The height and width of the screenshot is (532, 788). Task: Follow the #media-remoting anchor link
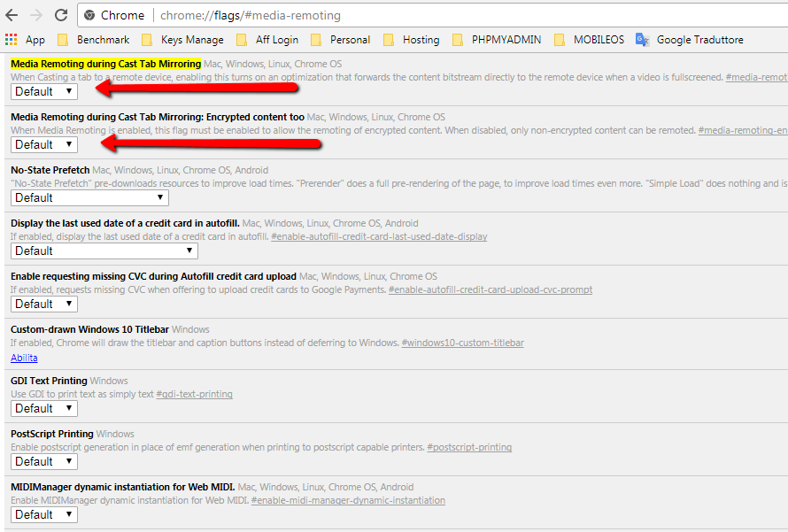coord(757,77)
